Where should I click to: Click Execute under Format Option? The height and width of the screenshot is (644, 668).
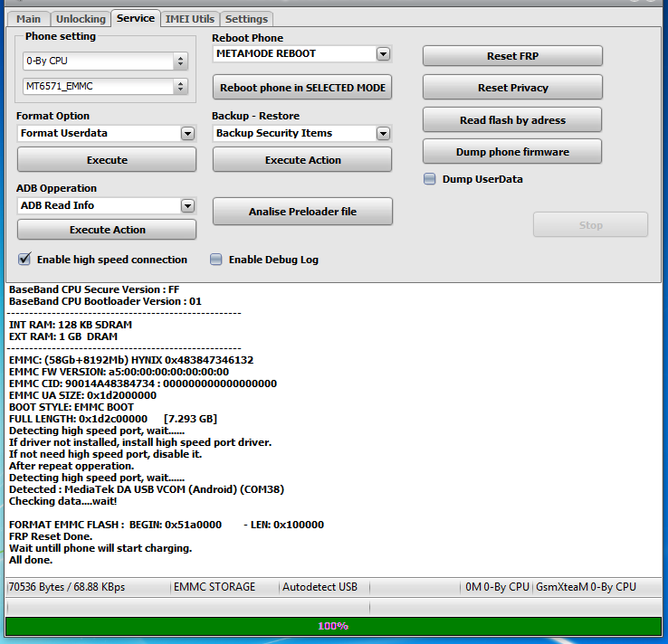tap(107, 160)
